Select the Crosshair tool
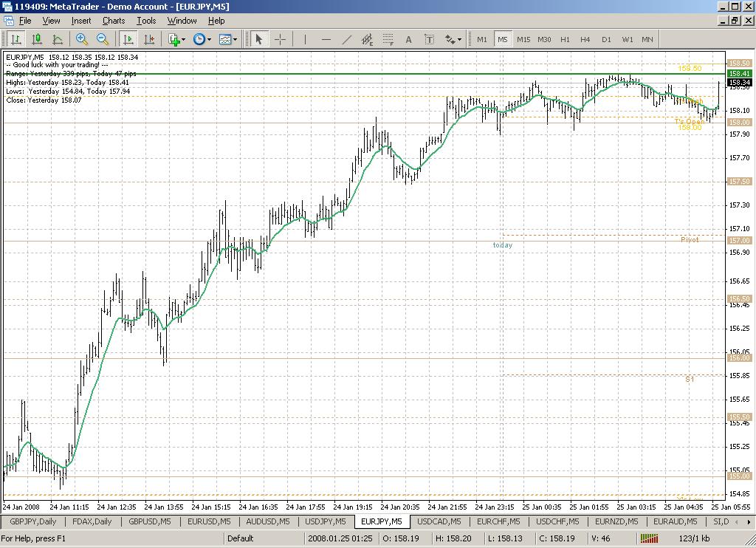The image size is (756, 548). 281,39
